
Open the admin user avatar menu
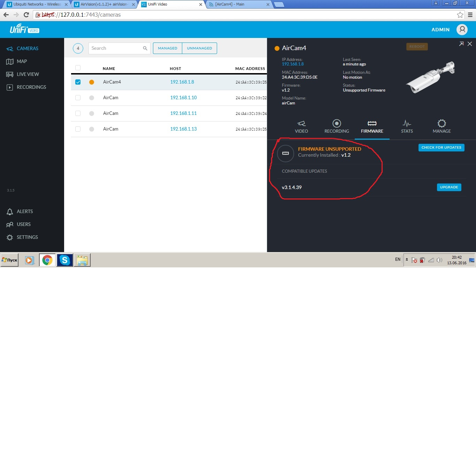click(462, 30)
